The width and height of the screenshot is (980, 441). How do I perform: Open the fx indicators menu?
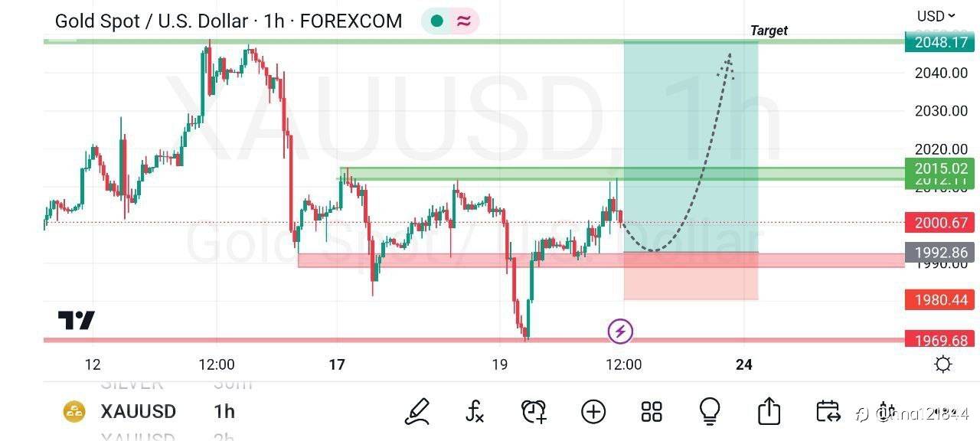point(475,412)
